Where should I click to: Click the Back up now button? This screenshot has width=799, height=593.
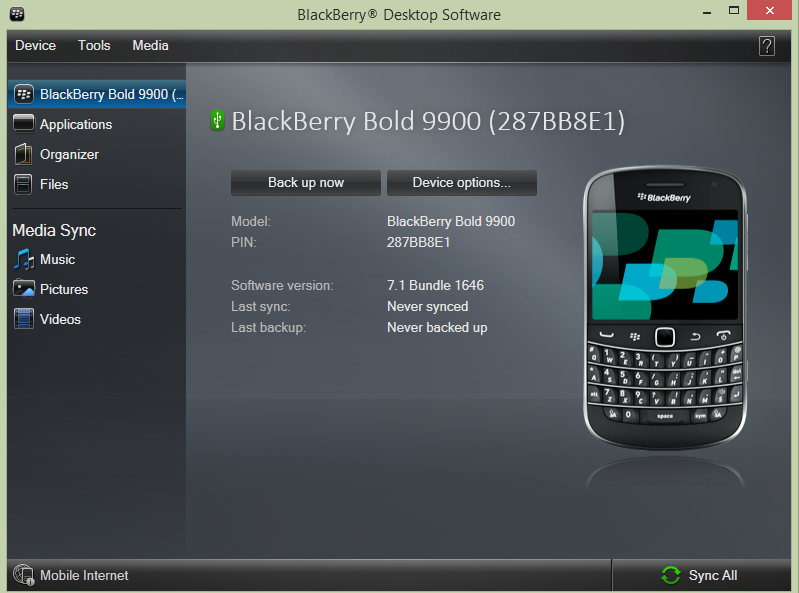click(x=306, y=182)
